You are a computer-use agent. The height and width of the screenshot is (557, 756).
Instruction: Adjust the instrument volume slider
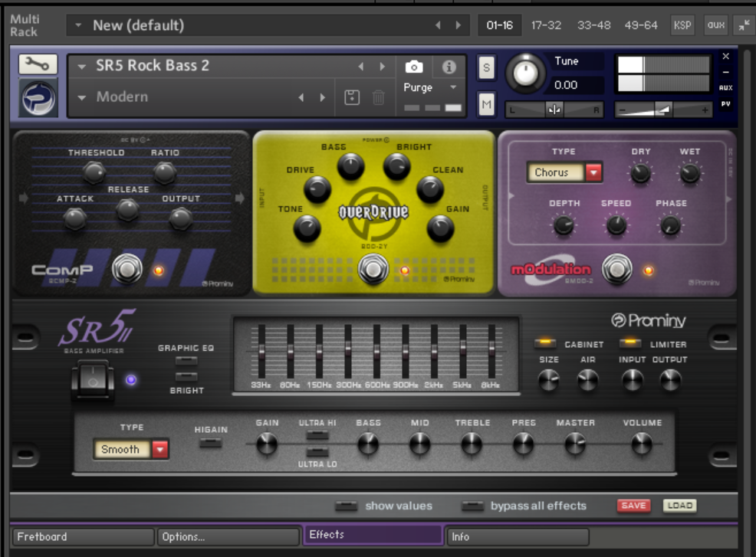click(663, 110)
